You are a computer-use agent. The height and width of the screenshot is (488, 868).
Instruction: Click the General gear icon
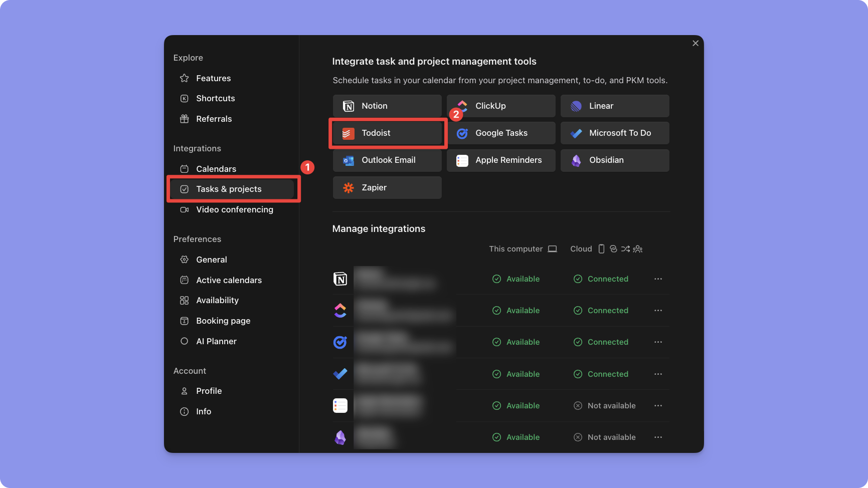[x=185, y=260]
